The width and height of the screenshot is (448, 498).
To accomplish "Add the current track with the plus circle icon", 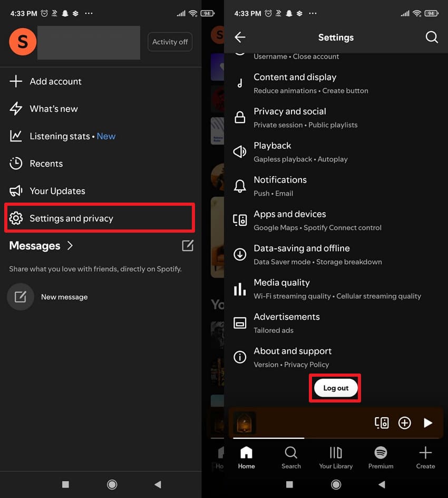I will (x=405, y=423).
